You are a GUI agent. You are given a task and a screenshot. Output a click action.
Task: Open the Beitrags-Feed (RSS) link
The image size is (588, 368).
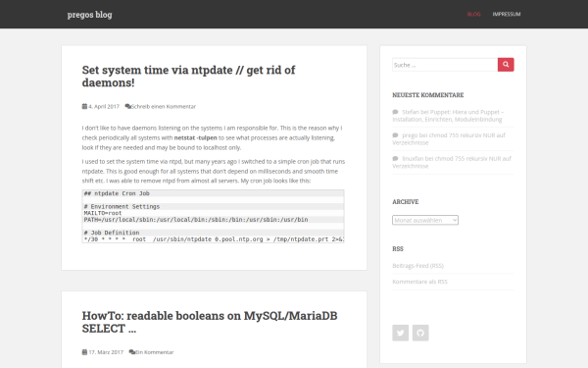point(417,266)
